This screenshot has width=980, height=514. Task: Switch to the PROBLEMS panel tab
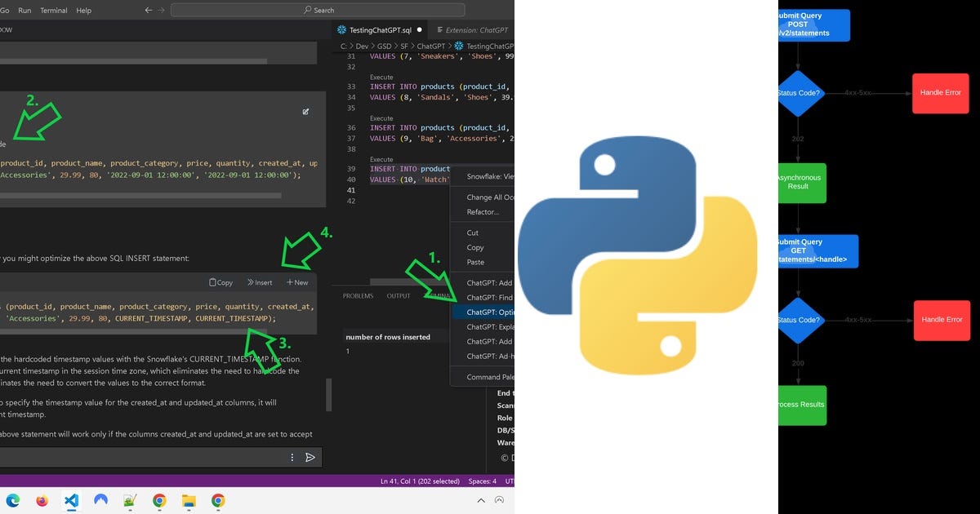tap(358, 296)
